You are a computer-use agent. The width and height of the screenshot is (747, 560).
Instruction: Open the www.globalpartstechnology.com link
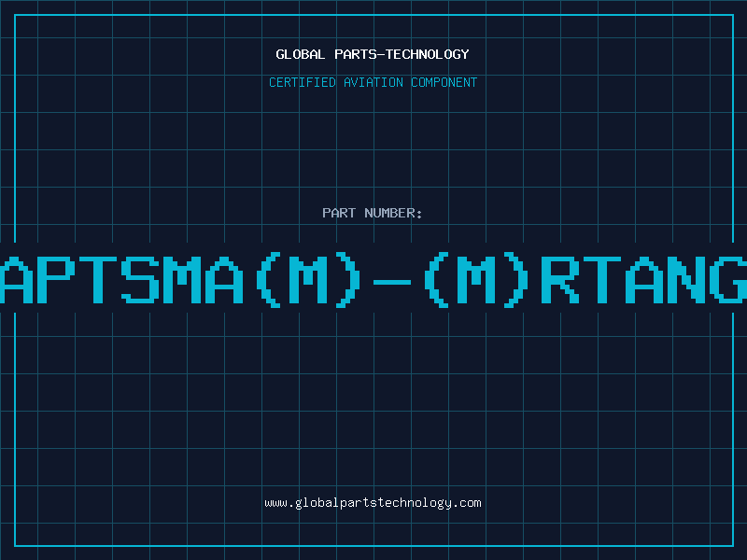[x=373, y=503]
